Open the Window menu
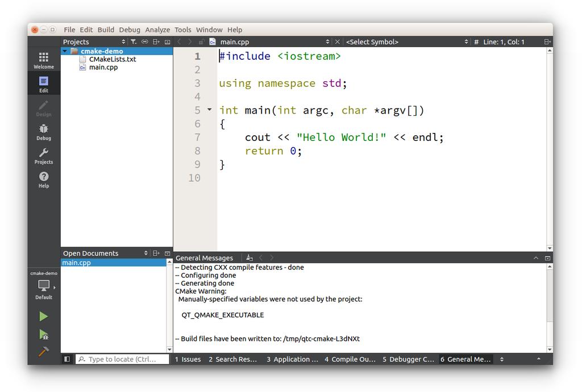Image resolution: width=582 pixels, height=392 pixels. click(209, 30)
